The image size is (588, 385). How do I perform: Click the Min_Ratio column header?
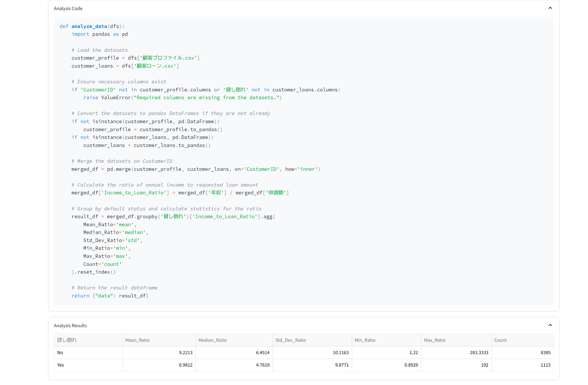(x=365, y=340)
